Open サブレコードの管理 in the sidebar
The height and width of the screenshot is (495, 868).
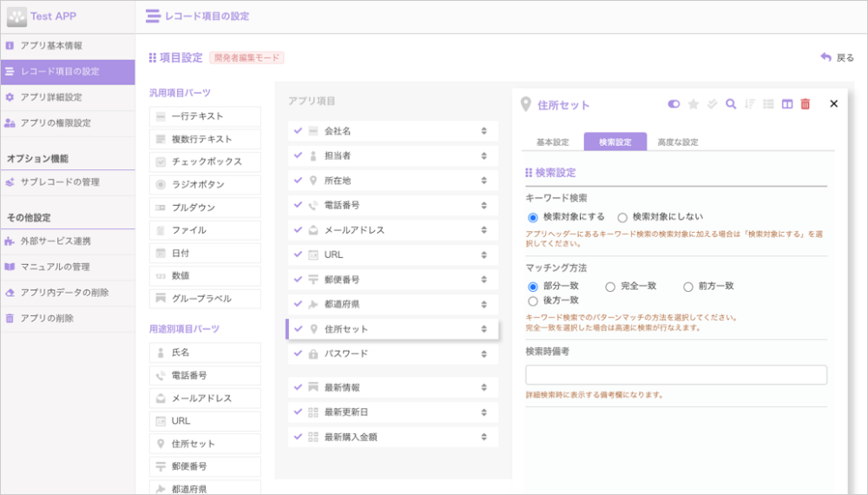pos(68,182)
